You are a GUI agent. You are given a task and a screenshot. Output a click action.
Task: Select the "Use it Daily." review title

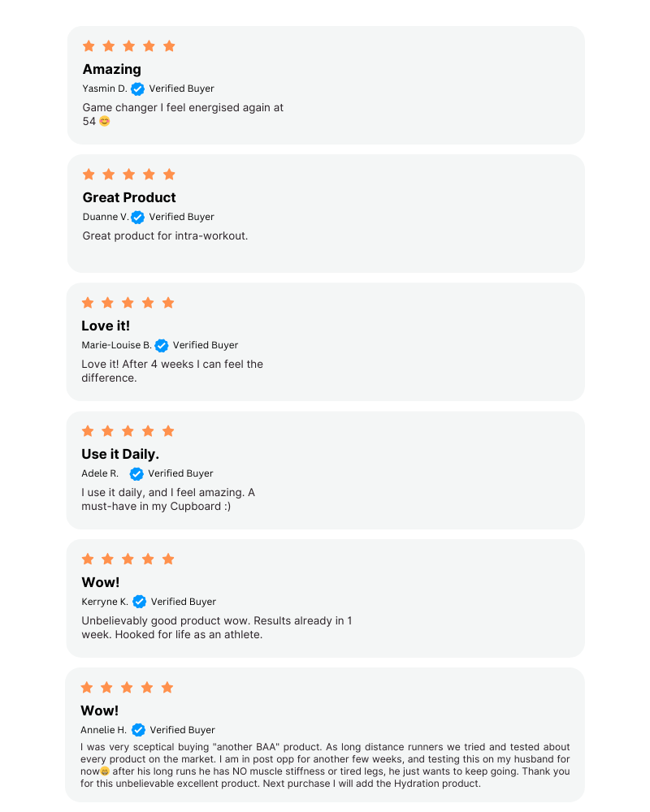(x=120, y=454)
